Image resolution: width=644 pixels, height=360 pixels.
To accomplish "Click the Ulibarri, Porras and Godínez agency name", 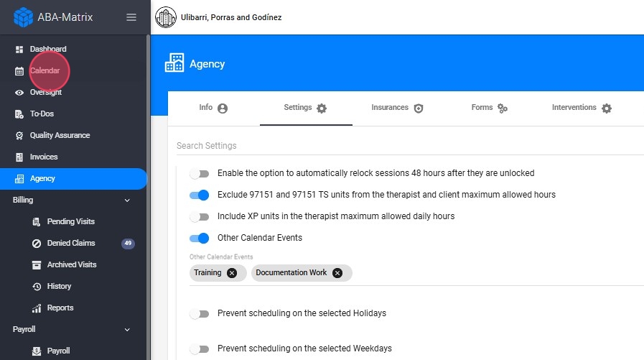I will pos(231,17).
